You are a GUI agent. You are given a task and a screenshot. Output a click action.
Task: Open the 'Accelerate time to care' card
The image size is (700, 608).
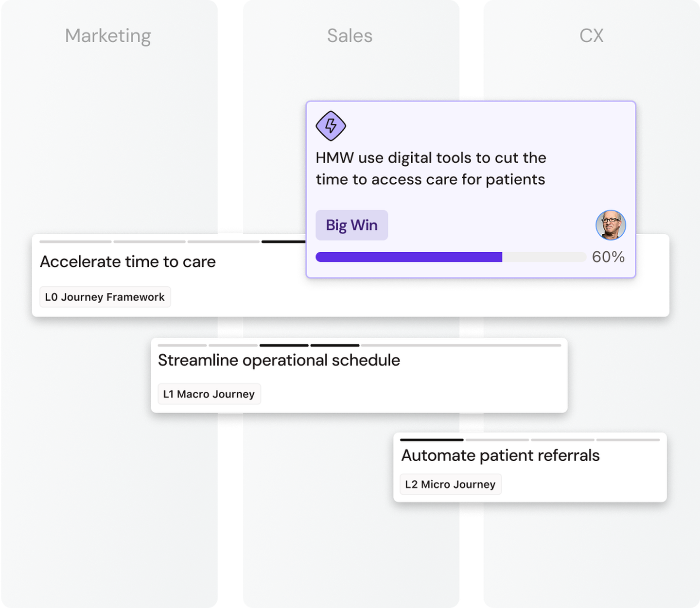coord(128,261)
